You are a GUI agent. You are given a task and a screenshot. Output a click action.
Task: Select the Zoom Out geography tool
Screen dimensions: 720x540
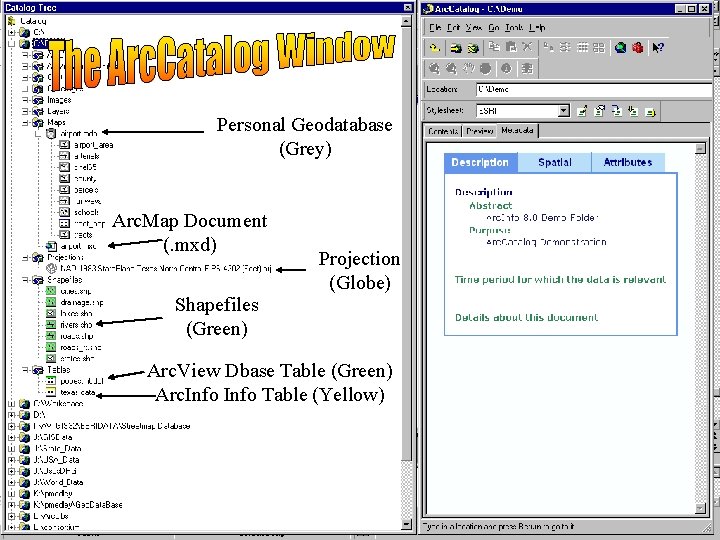(x=451, y=68)
